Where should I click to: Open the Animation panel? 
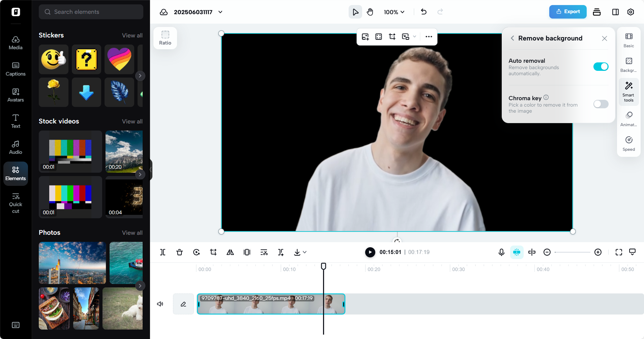coord(628,118)
